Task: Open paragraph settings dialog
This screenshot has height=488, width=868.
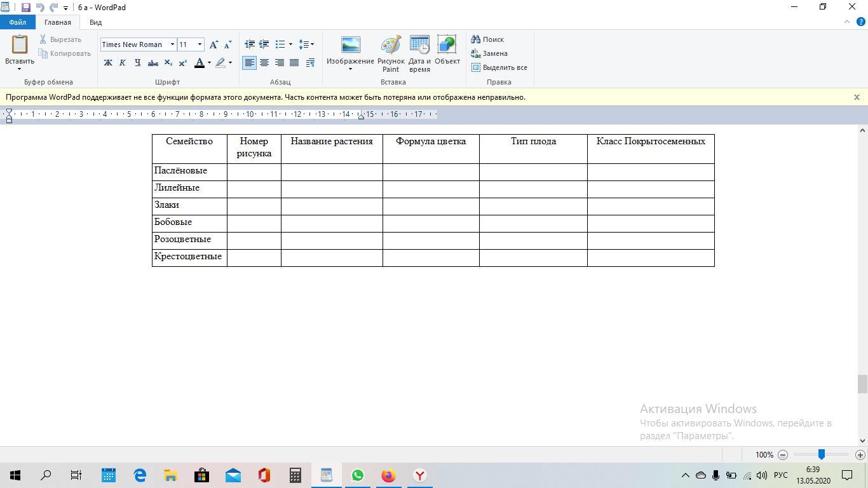Action: (310, 63)
